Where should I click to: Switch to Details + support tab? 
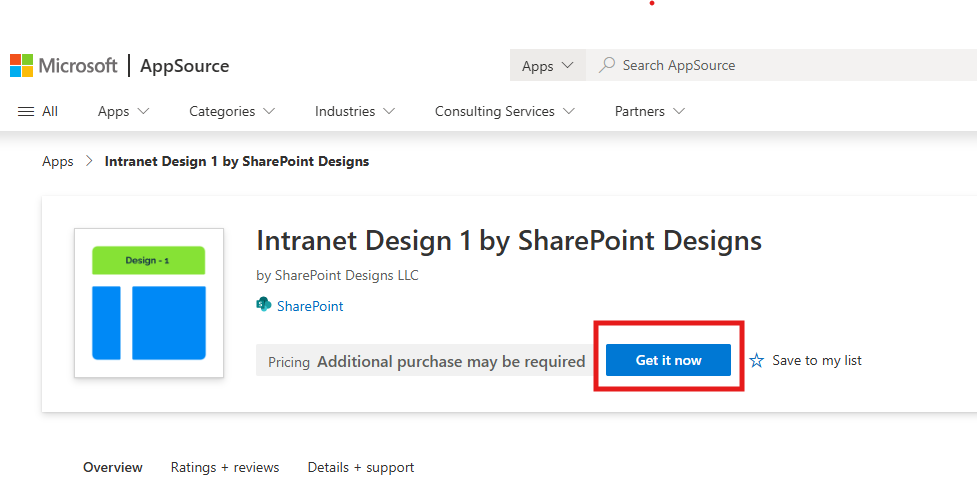[361, 467]
